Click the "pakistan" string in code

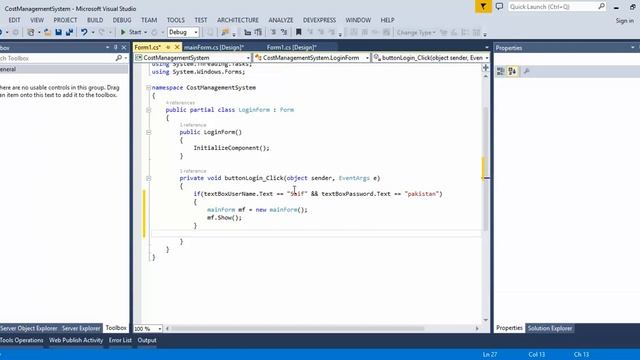(422, 194)
